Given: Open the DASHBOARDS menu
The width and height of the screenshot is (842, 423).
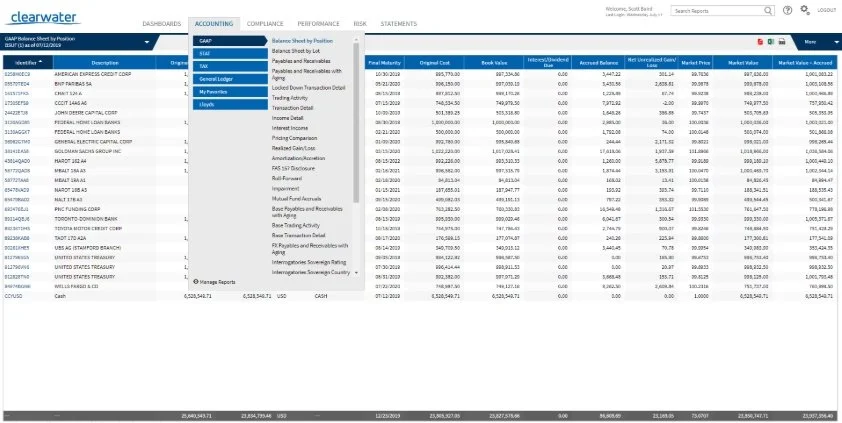Looking at the screenshot, I should pyautogui.click(x=162, y=24).
